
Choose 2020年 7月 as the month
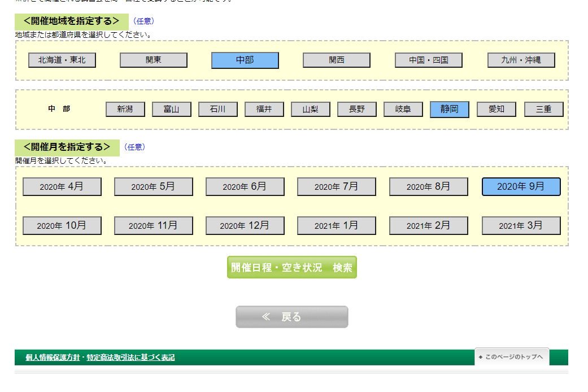click(337, 187)
